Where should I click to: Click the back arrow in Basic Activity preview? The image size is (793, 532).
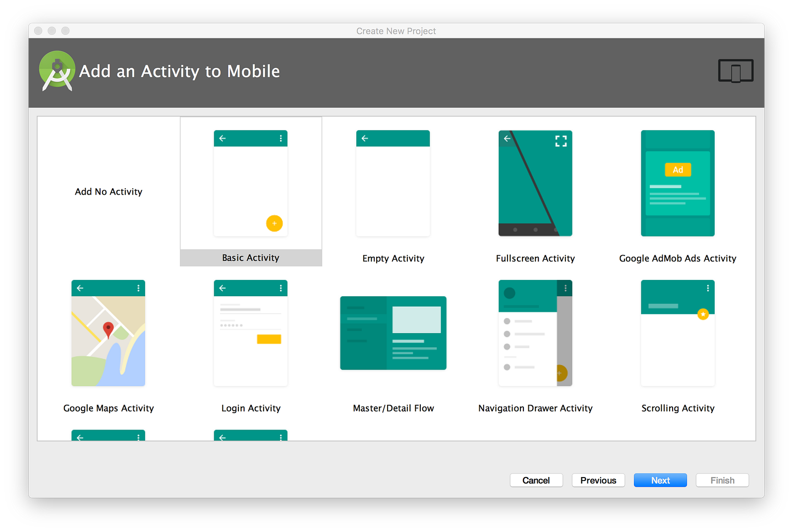click(223, 138)
